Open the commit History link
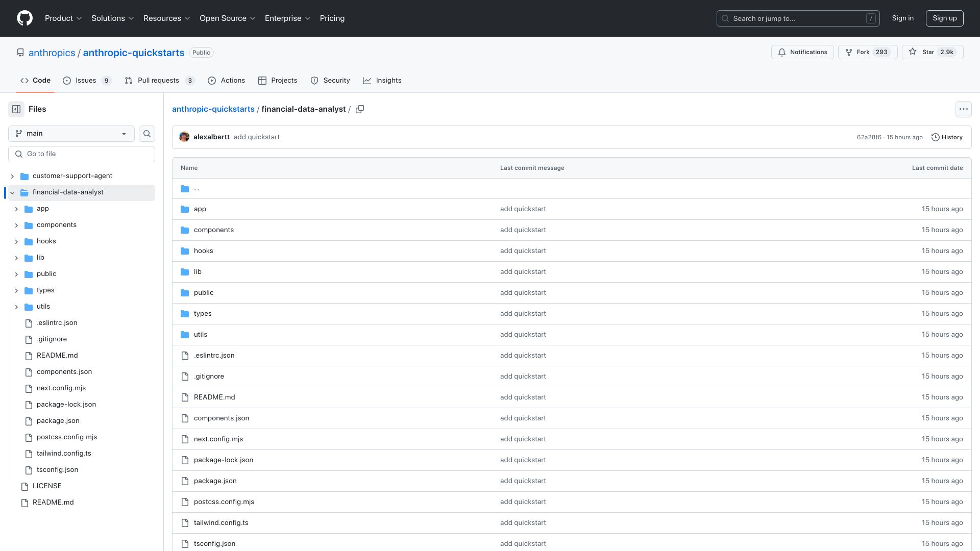This screenshot has height=551, width=980. point(947,137)
